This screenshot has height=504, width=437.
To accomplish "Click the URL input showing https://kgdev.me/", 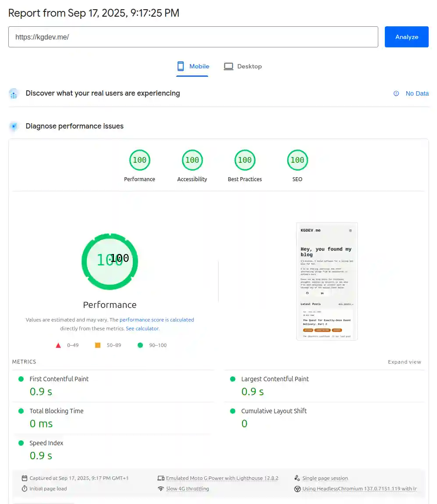I will pyautogui.click(x=193, y=37).
